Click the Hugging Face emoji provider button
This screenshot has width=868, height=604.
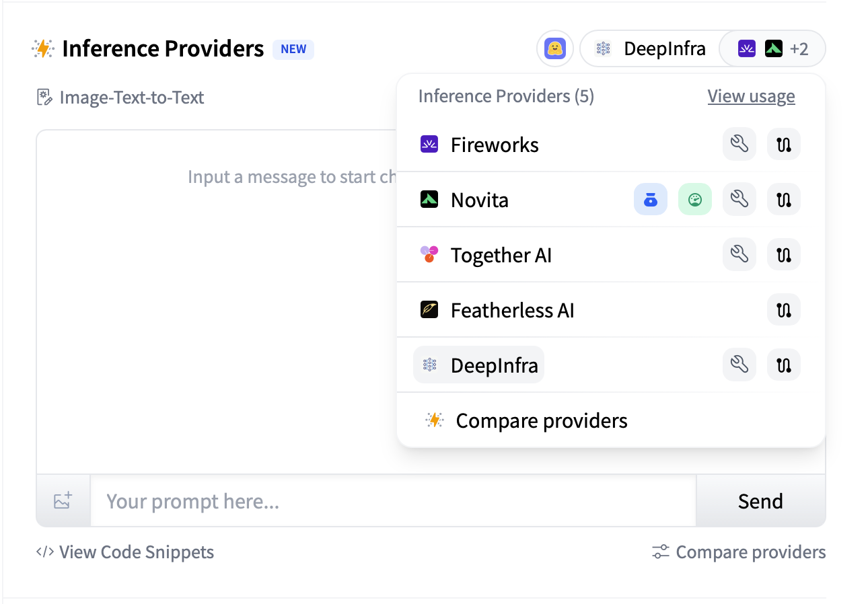(x=555, y=49)
